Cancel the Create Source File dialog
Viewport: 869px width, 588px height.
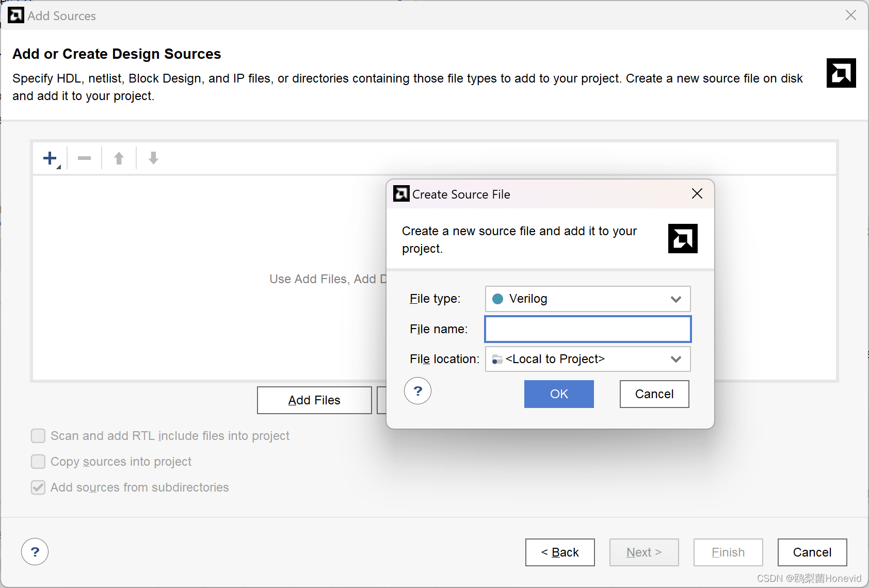pos(654,394)
